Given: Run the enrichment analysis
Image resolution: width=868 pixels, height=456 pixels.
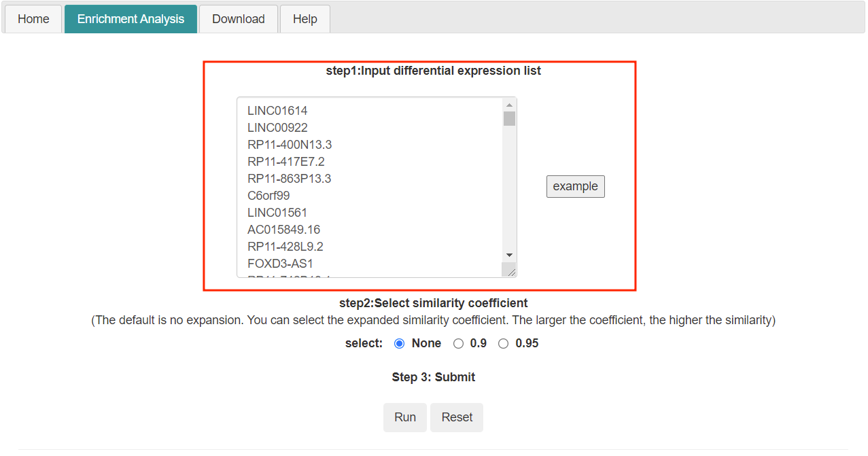Looking at the screenshot, I should click(405, 417).
